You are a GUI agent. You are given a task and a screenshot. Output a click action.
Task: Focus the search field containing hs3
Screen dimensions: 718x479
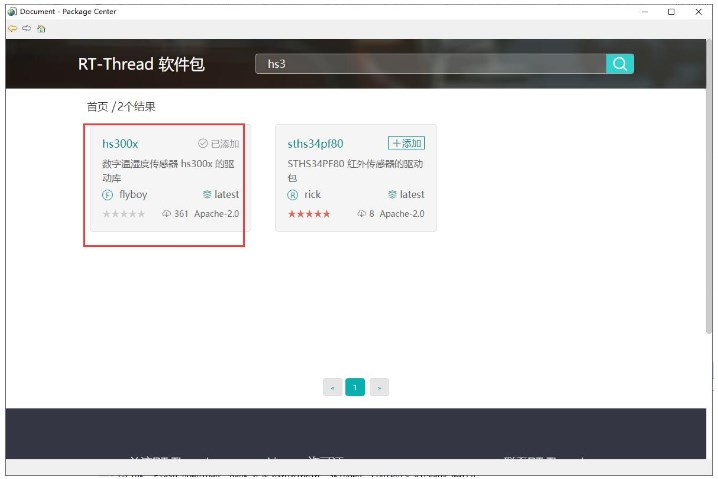(x=430, y=64)
